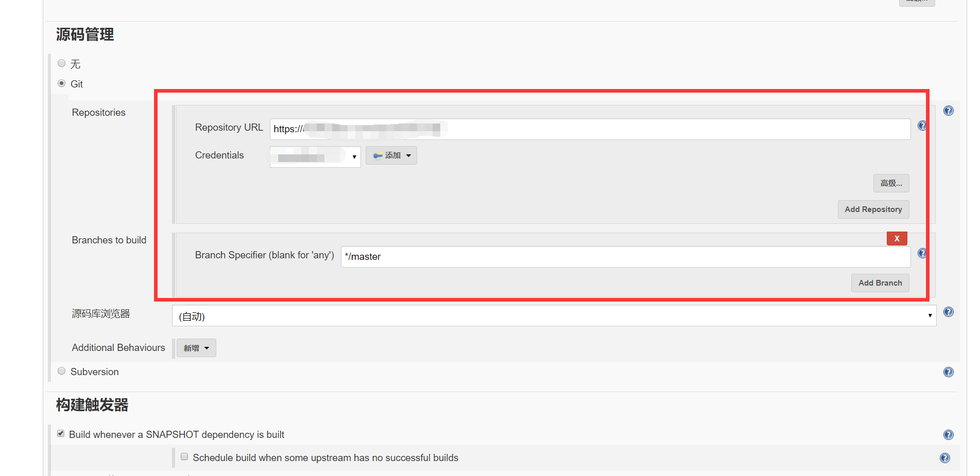Open help for the Subversion option
The image size is (980, 476).
tap(948, 372)
